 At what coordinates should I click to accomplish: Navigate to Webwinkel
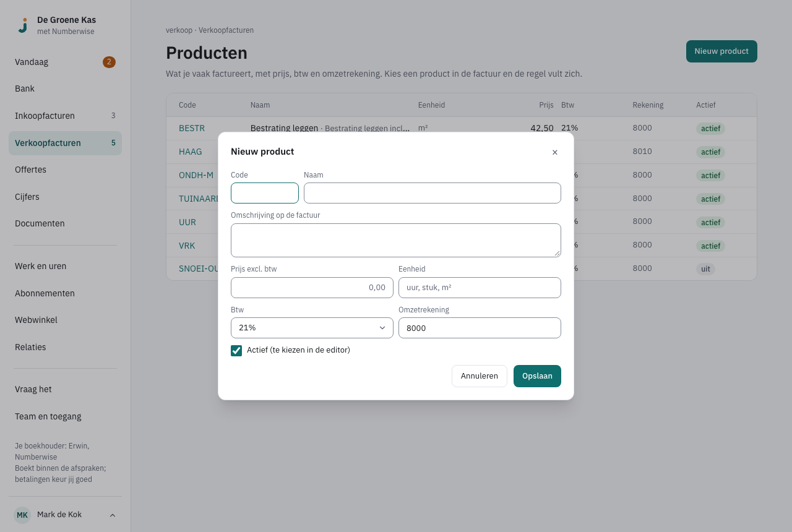pyautogui.click(x=65, y=320)
